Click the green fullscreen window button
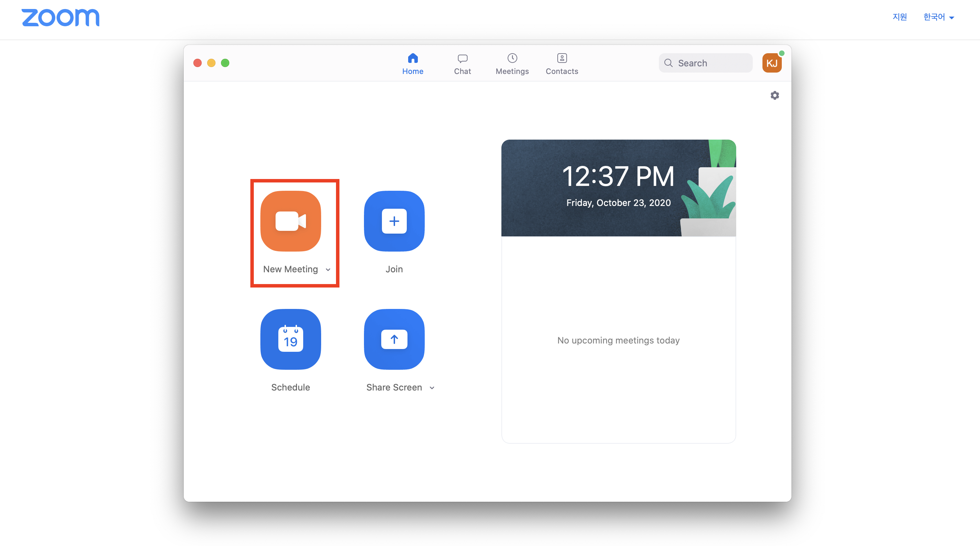Screen dimensions: 980x546 point(225,63)
